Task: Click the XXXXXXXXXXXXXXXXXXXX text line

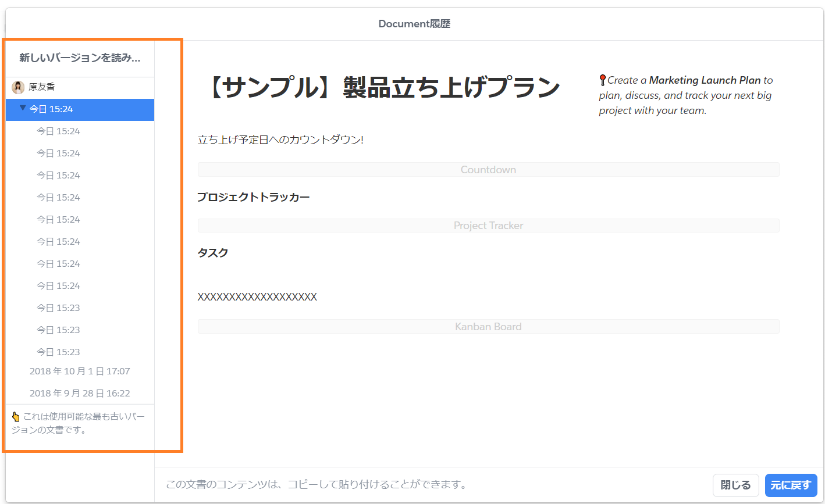Action: pos(257,297)
